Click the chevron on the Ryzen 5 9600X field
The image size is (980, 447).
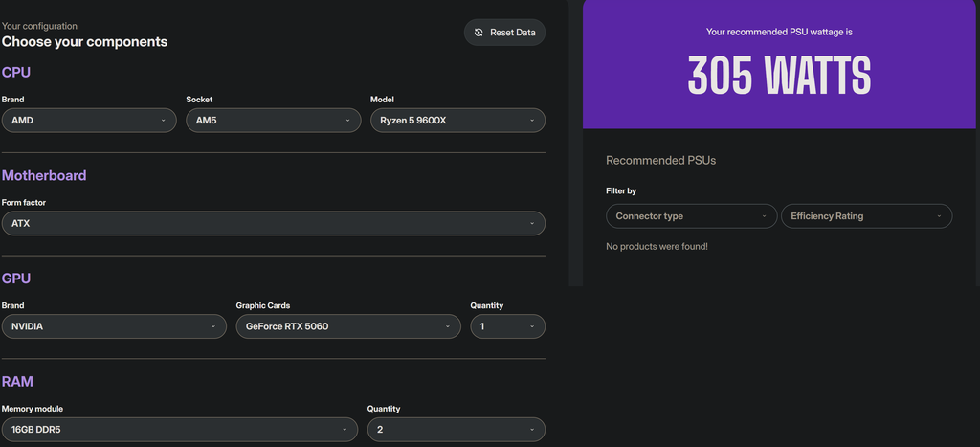coord(532,121)
